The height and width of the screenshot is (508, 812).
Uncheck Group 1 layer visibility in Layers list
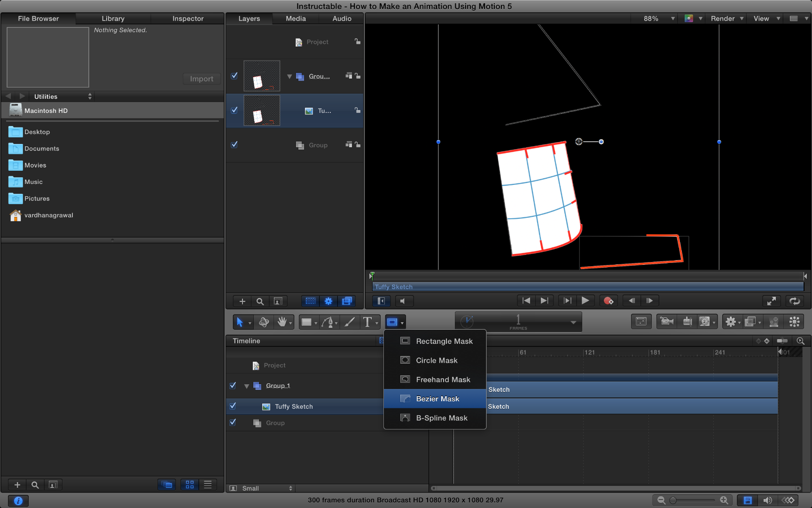[x=234, y=76]
